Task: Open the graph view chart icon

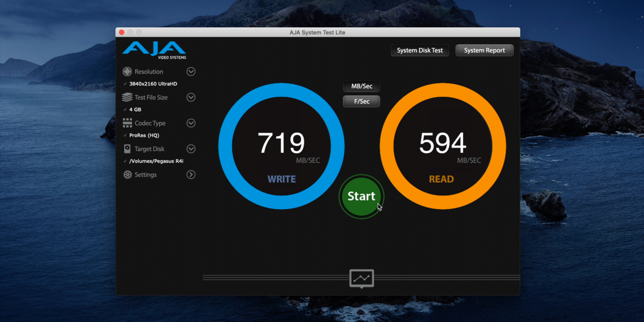Action: click(x=362, y=278)
